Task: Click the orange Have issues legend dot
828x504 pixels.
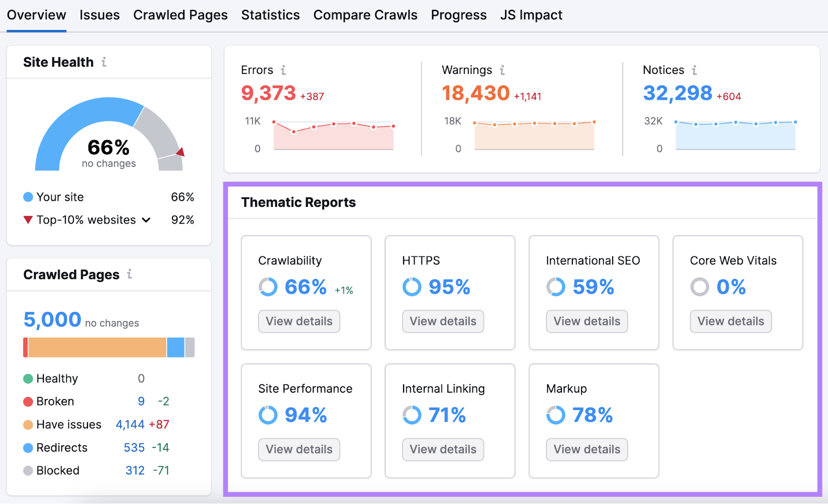Action: coord(28,425)
